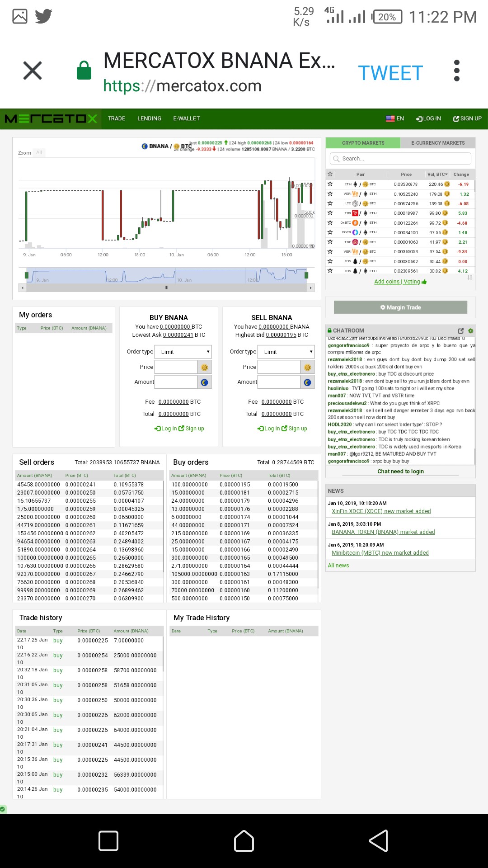This screenshot has width=488, height=868.
Task: Click the Mercatox logo
Action: 51,118
